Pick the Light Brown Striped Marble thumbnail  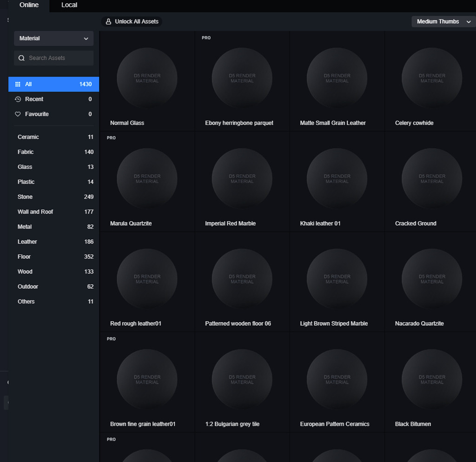tap(337, 279)
